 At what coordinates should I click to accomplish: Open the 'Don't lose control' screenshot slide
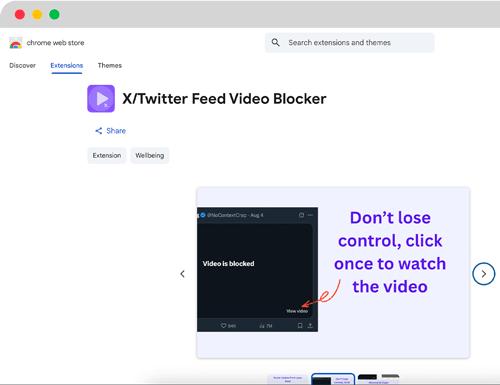coord(333,273)
